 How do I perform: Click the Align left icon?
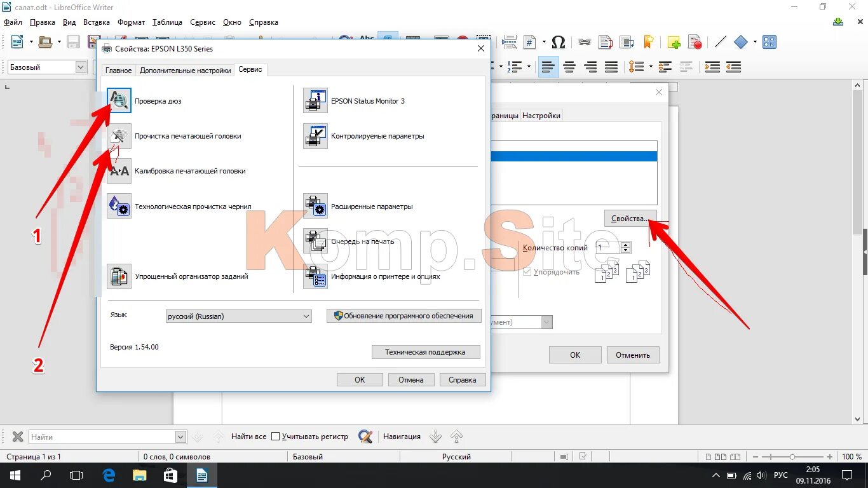(548, 67)
